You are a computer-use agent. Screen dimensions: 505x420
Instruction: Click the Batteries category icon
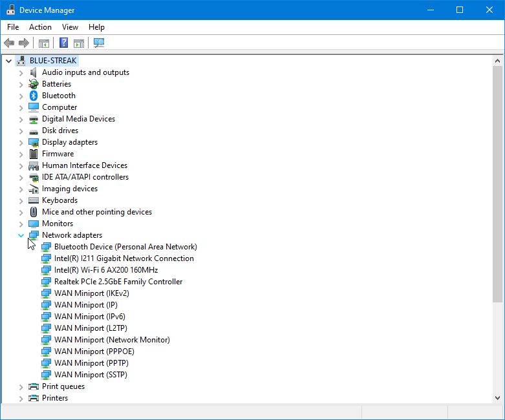click(x=34, y=84)
